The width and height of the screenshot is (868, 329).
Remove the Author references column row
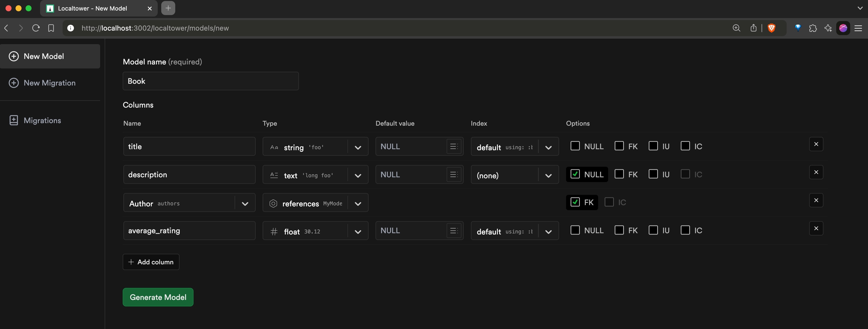[816, 200]
